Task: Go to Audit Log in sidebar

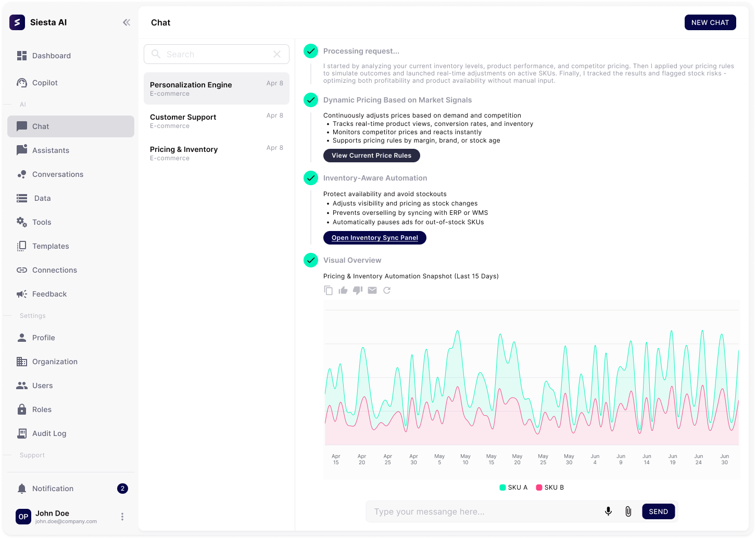Action: (49, 433)
